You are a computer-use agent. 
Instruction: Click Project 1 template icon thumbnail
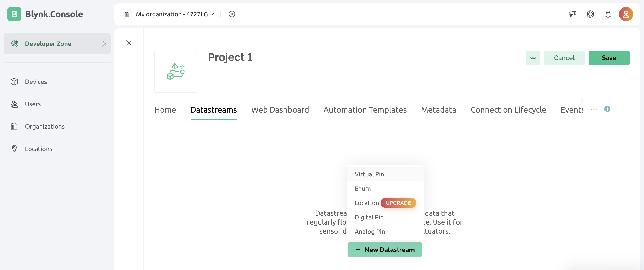[x=176, y=71]
